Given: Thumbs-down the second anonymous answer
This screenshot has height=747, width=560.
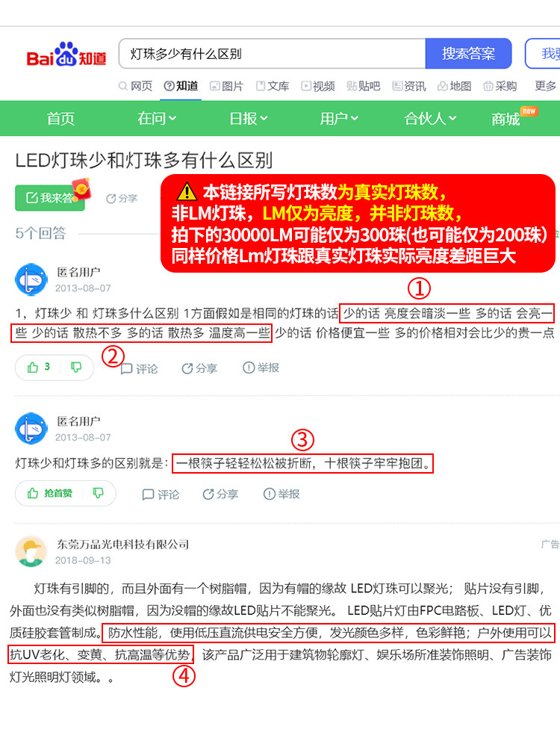Looking at the screenshot, I should pos(98,493).
